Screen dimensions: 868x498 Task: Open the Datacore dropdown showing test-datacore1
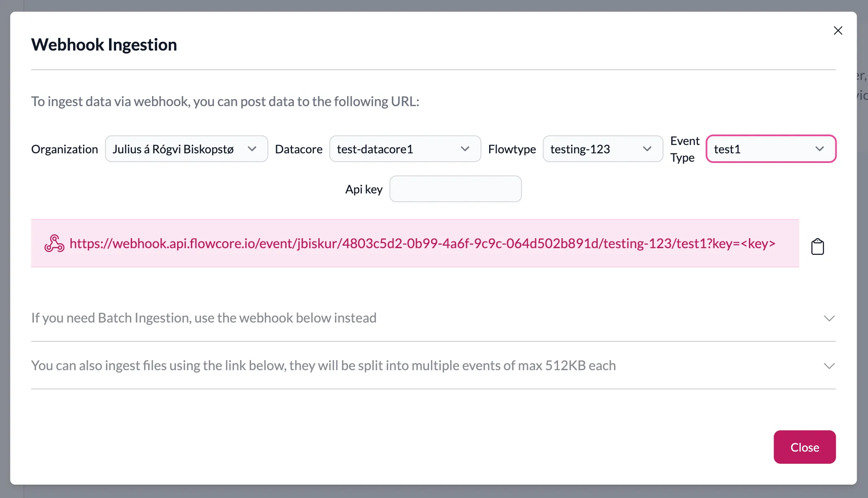(405, 149)
